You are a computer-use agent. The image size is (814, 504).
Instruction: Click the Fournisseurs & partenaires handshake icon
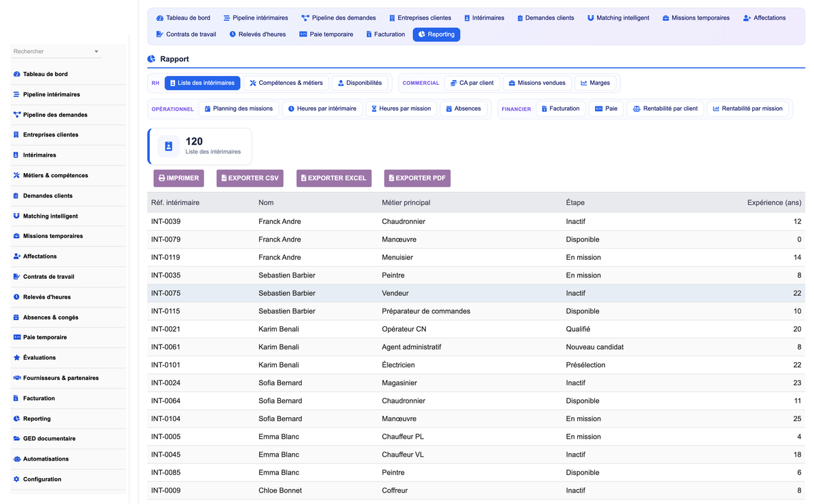point(17,378)
